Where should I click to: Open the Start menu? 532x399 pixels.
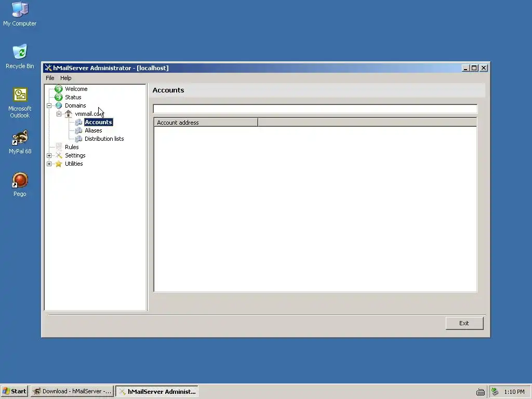coord(15,391)
